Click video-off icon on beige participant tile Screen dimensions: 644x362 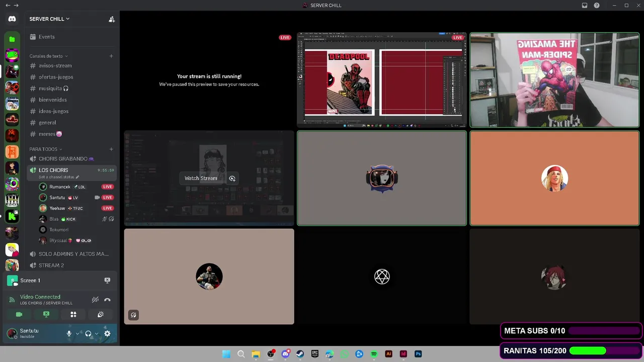pos(133,315)
